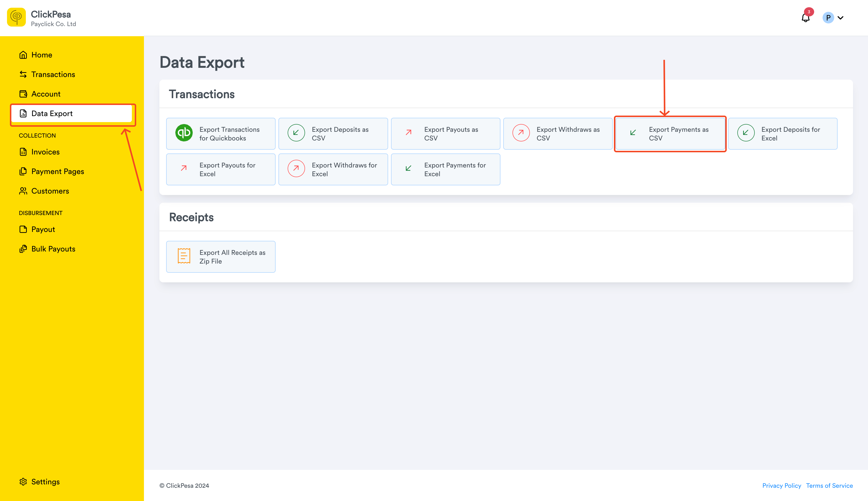Open Payout in sidebar
Screen dimensions: 868x501
[71, 230]
